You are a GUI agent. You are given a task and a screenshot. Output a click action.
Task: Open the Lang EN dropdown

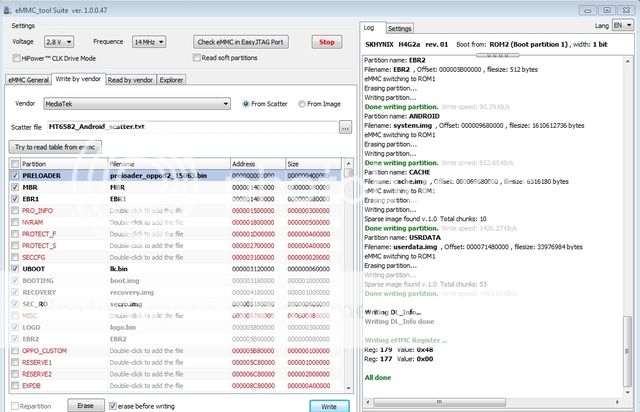tap(622, 26)
